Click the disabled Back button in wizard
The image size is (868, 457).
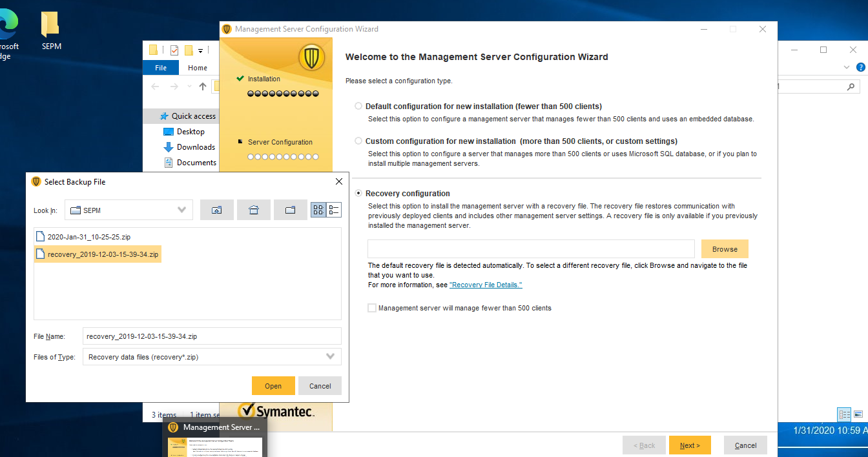pos(644,445)
